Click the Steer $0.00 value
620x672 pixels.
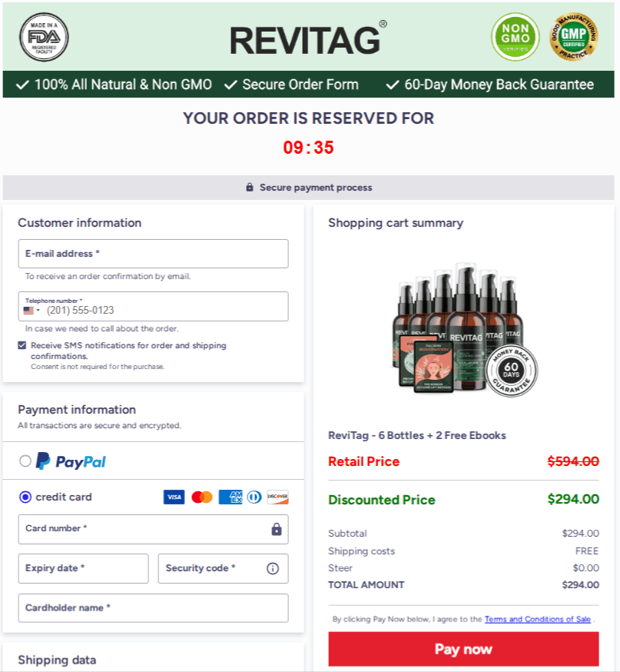(585, 568)
